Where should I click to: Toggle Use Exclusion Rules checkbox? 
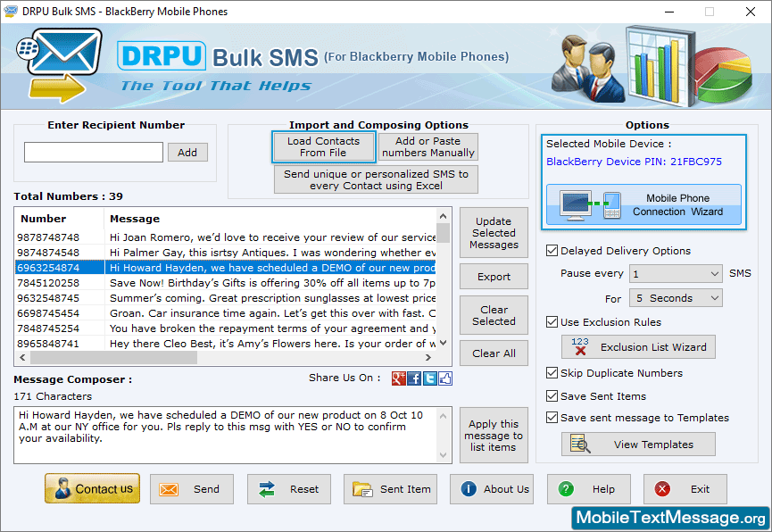(552, 322)
